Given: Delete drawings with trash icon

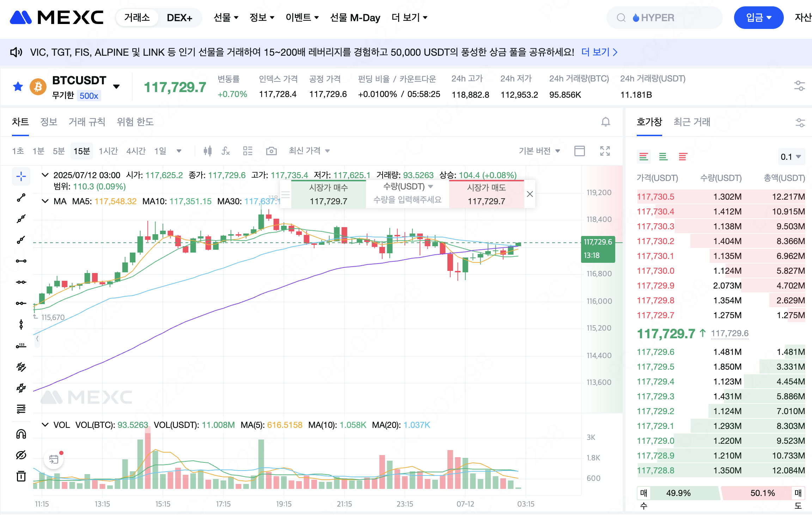Looking at the screenshot, I should pos(21,476).
